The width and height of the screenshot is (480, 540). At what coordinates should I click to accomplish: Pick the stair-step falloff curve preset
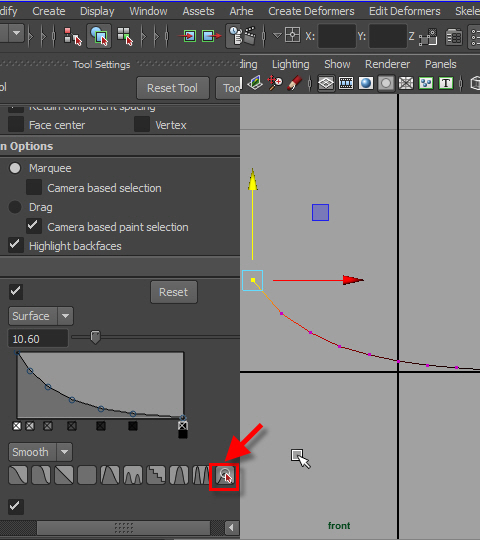tap(156, 475)
